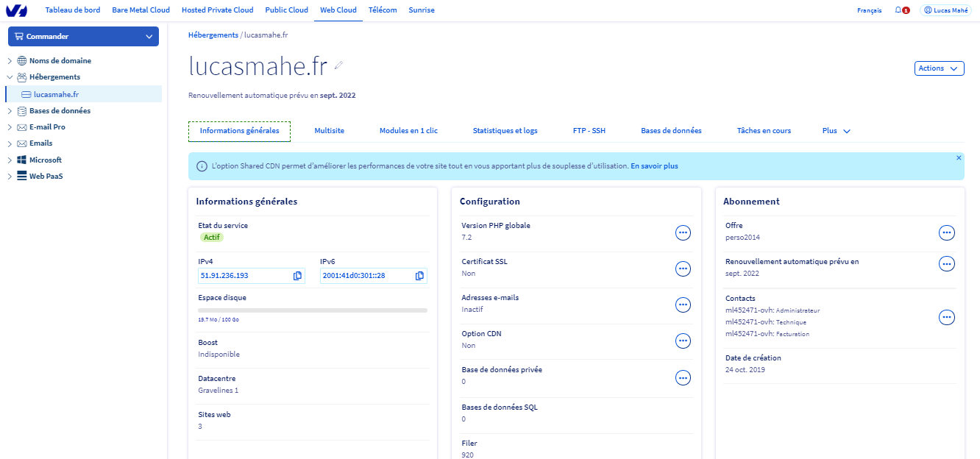Collapse the Hébergements tree section

(10, 76)
